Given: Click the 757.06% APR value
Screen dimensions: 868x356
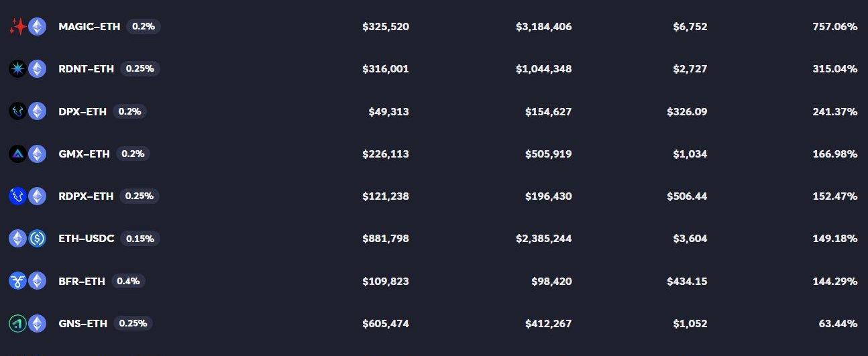Looking at the screenshot, I should click(834, 27).
